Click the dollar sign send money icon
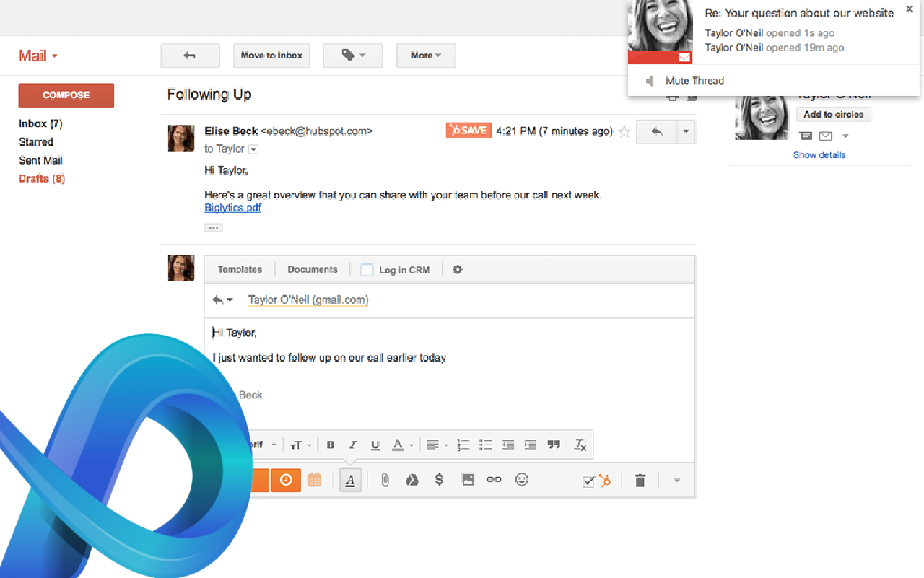 pyautogui.click(x=439, y=480)
